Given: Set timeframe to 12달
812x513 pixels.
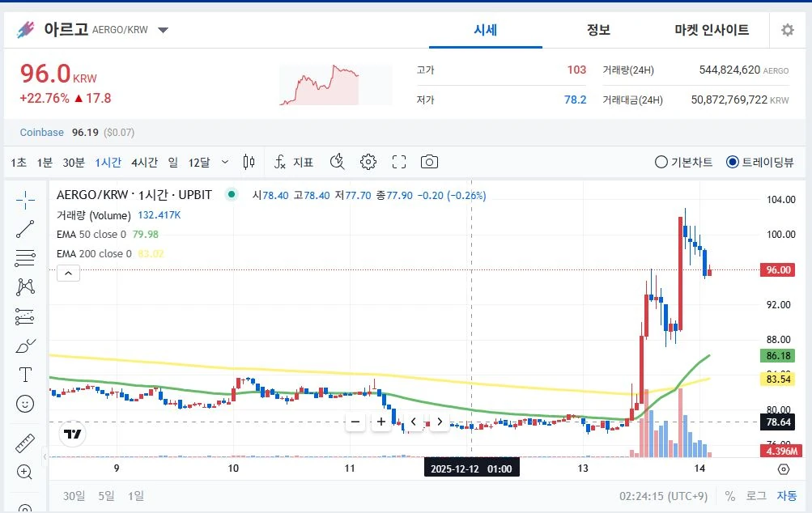Looking at the screenshot, I should 199,162.
